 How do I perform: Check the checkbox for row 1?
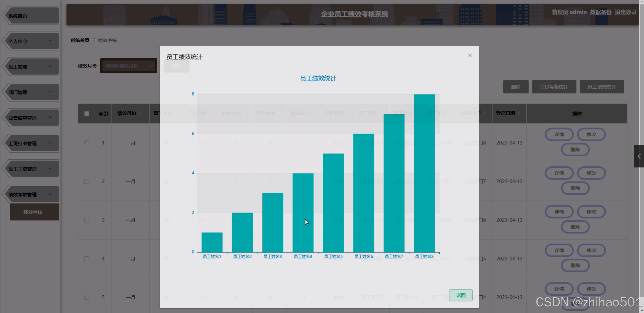pyautogui.click(x=87, y=143)
